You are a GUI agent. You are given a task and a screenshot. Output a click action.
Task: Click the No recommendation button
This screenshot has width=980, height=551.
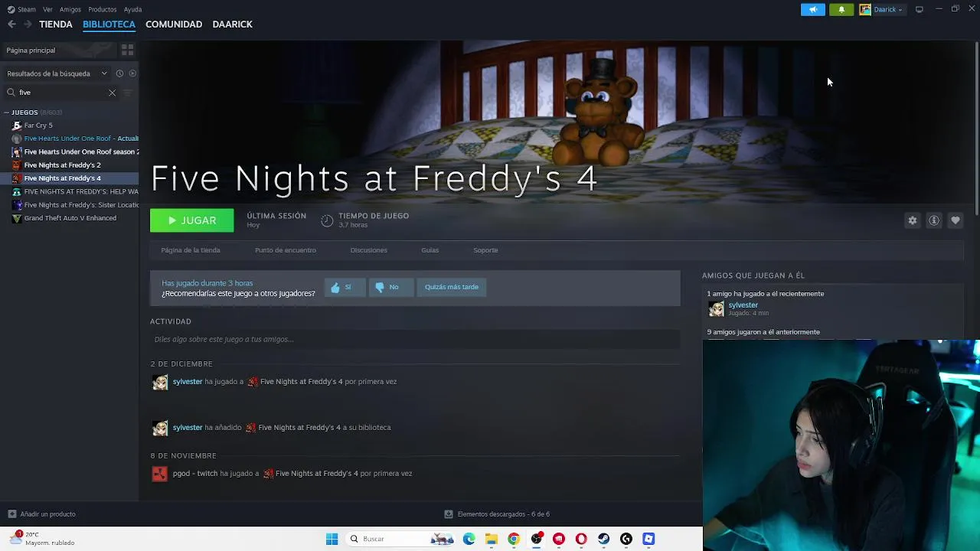pyautogui.click(x=390, y=287)
